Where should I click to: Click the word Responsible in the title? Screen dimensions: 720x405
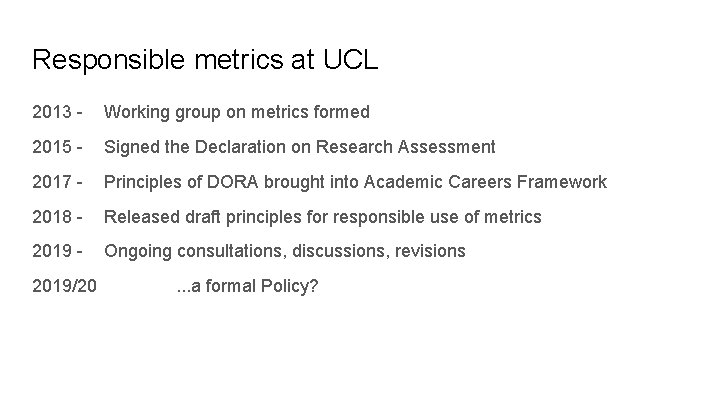point(108,60)
